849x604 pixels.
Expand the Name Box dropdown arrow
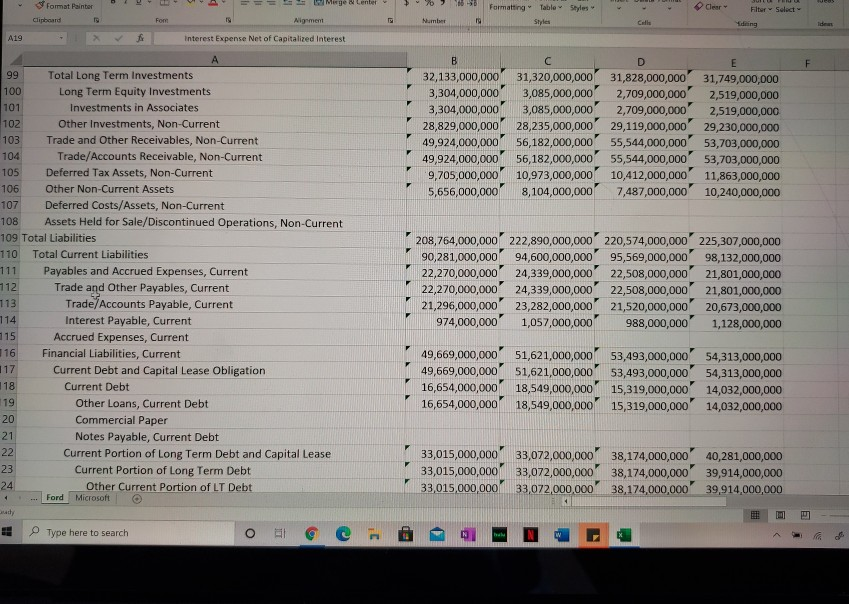click(x=61, y=38)
